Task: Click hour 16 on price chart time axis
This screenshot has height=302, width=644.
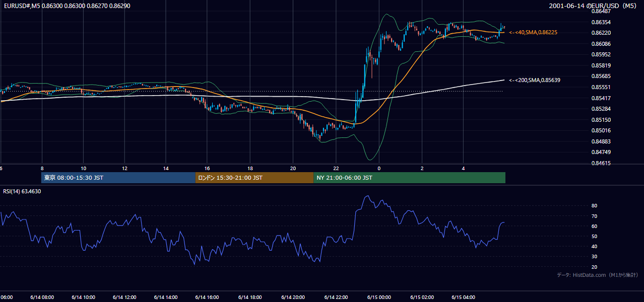Action: (x=208, y=168)
